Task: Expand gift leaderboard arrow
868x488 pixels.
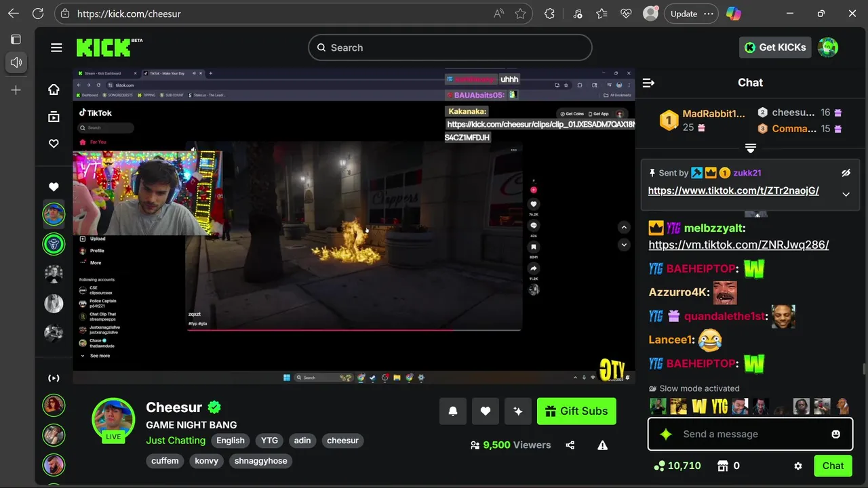Action: point(750,148)
